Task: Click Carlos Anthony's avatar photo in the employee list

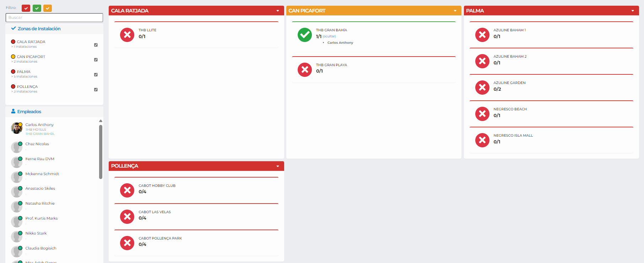Action: point(16,128)
